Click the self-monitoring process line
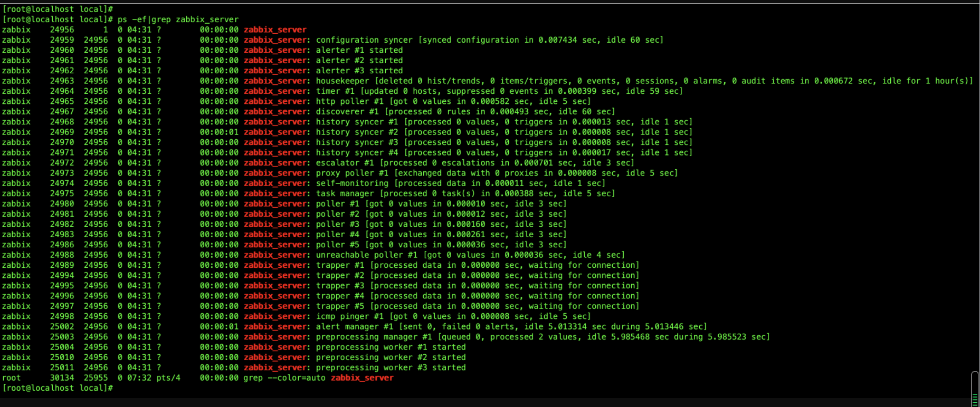The width and height of the screenshot is (980, 407). coord(303,183)
